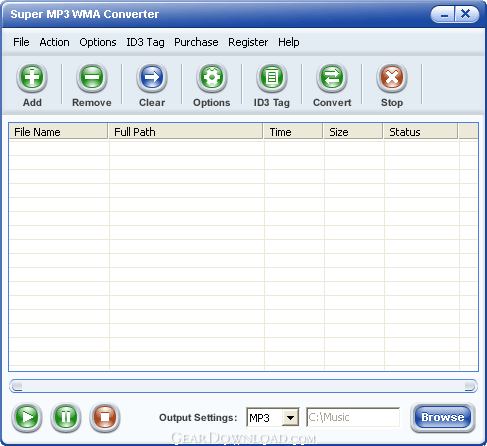The height and width of the screenshot is (446, 487).
Task: Sort list by File Name column header
Action: click(x=58, y=132)
